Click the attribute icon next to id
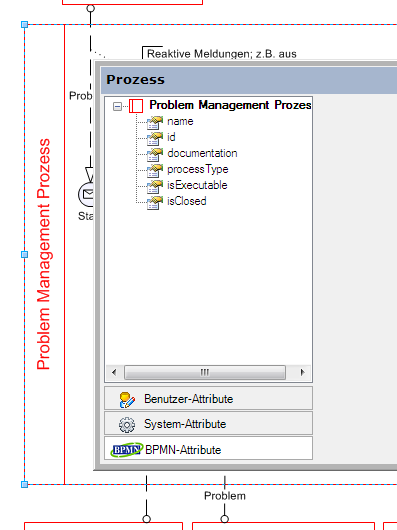The height and width of the screenshot is (530, 397). pyautogui.click(x=155, y=139)
